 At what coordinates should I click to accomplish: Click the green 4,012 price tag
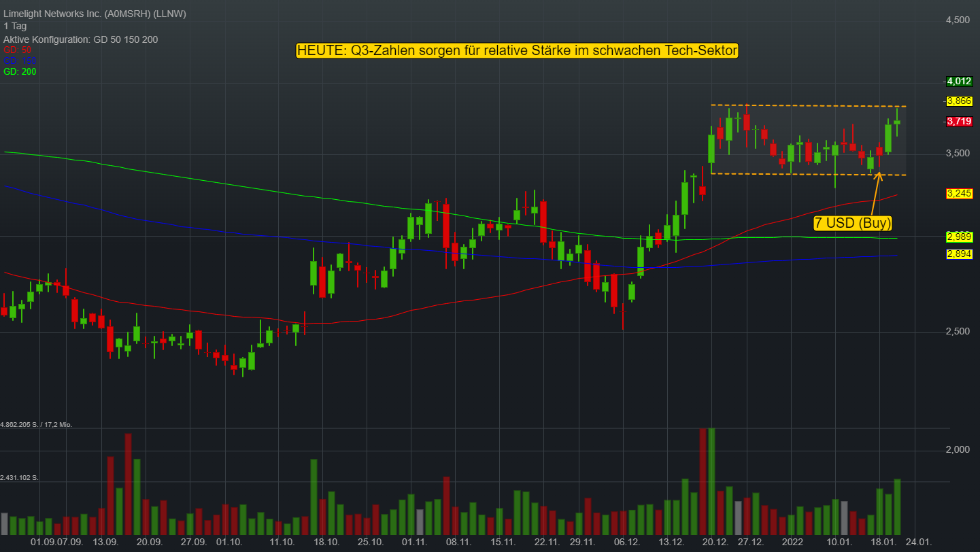click(x=959, y=82)
